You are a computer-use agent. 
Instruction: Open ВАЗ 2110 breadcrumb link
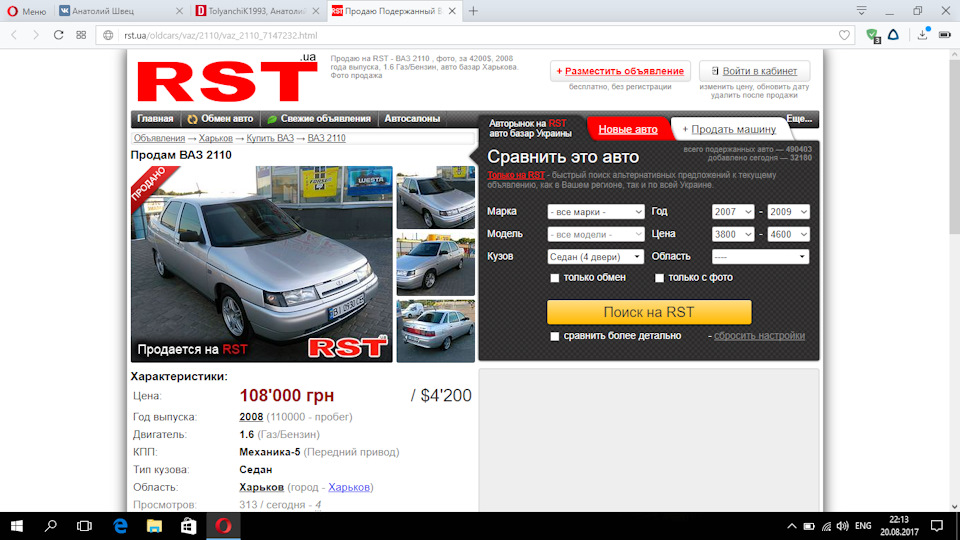pyautogui.click(x=326, y=138)
